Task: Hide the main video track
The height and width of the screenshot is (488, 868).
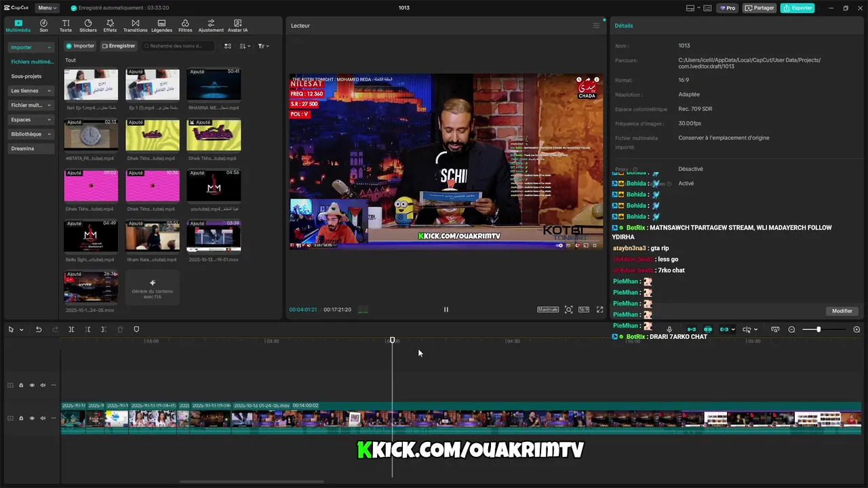Action: (x=32, y=418)
